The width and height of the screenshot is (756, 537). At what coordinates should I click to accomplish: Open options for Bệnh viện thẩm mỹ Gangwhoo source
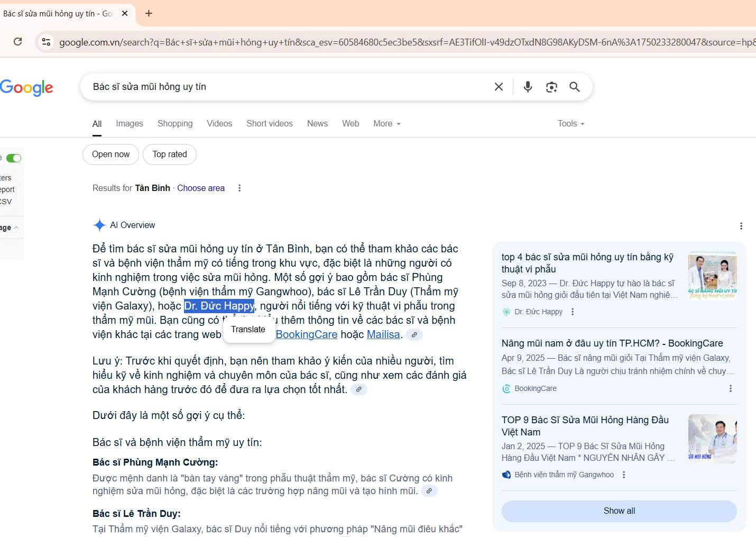point(624,475)
